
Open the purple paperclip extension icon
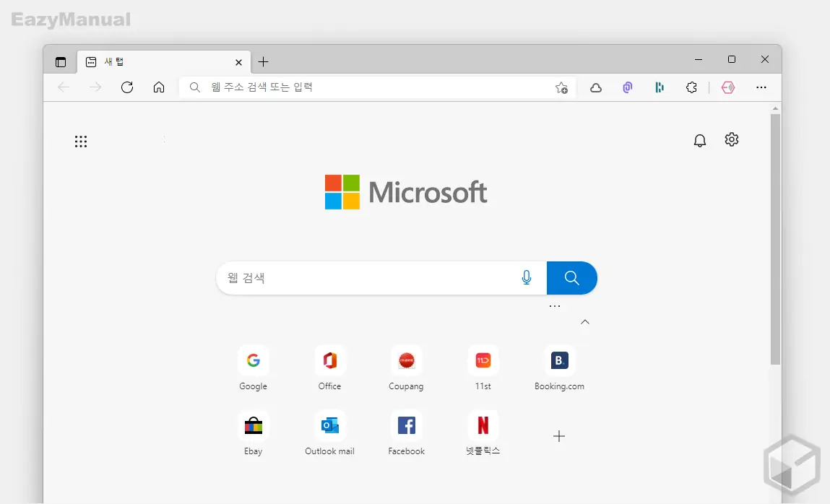coord(628,88)
